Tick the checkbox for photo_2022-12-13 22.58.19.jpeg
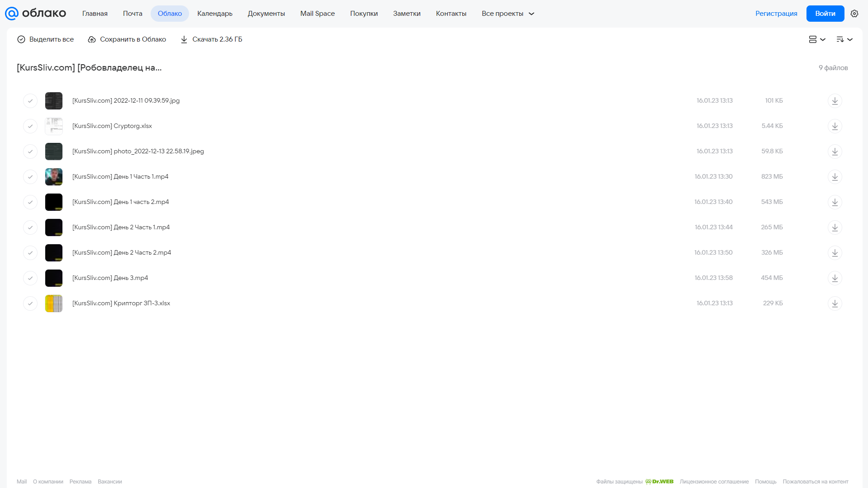Screen dimensions: 868x488 (x=30, y=152)
